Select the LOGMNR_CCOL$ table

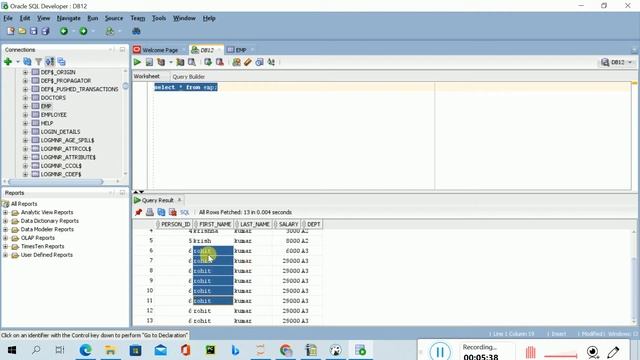(61, 166)
